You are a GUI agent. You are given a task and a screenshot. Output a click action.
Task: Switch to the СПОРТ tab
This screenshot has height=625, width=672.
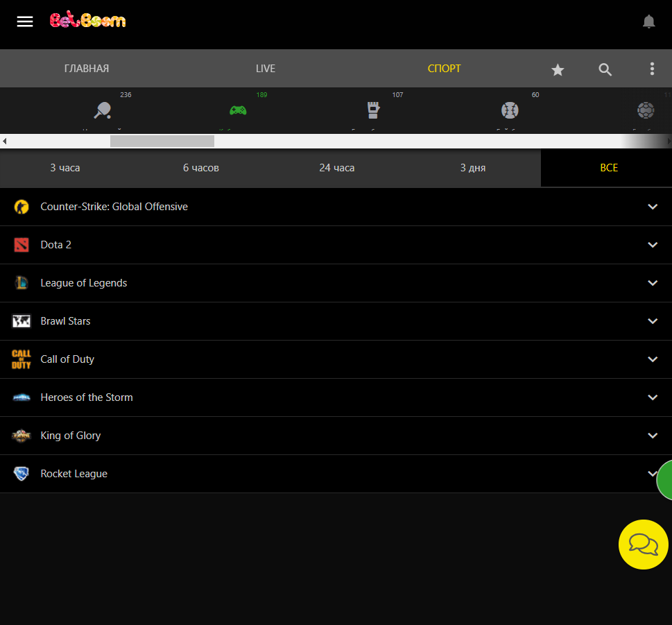pos(445,69)
